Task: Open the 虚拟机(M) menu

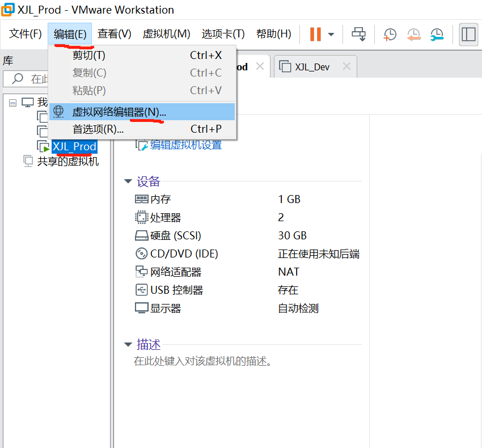Action: click(166, 34)
